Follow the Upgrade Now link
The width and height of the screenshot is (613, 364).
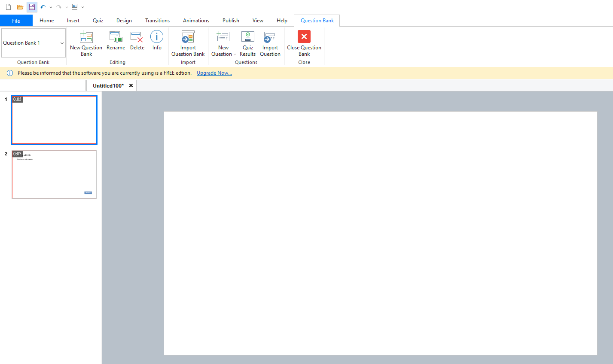[x=214, y=73]
